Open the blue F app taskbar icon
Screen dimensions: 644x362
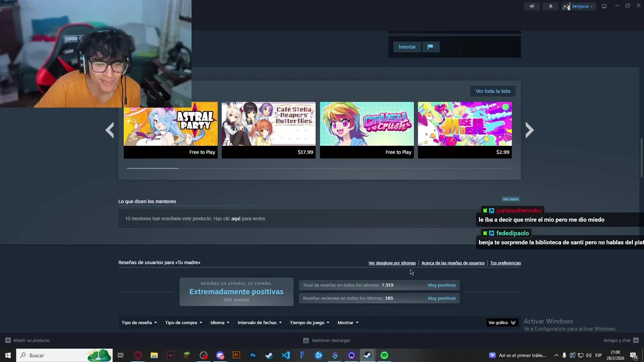coord(302,355)
